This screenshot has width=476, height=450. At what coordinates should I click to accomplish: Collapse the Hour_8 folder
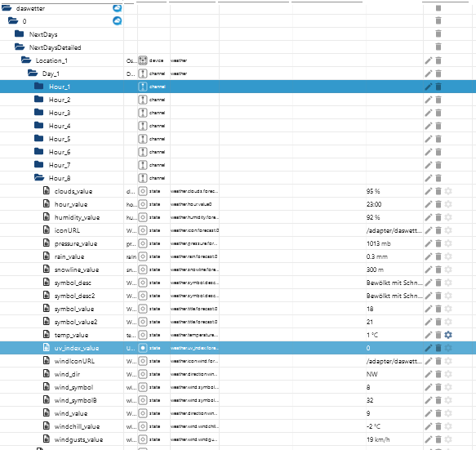tap(39, 178)
